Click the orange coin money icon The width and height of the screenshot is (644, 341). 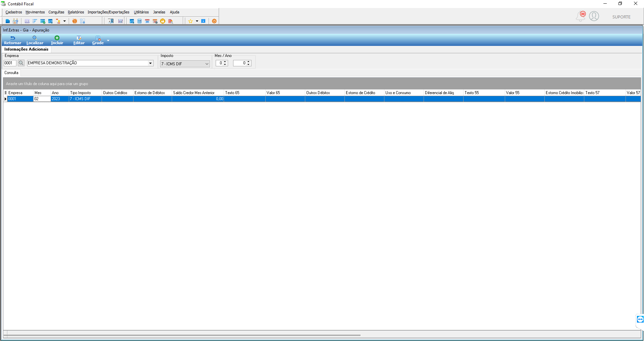coord(74,21)
